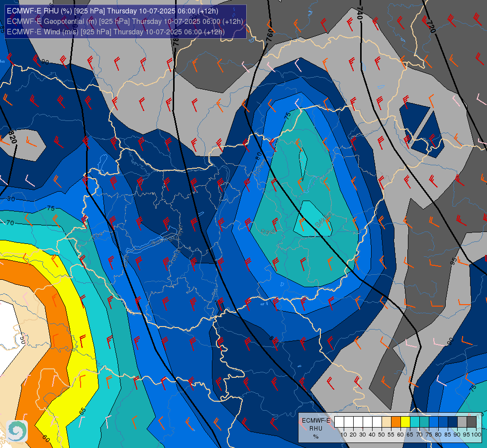Click the legend tick label '10'
The height and width of the screenshot is (448, 487).
click(344, 435)
